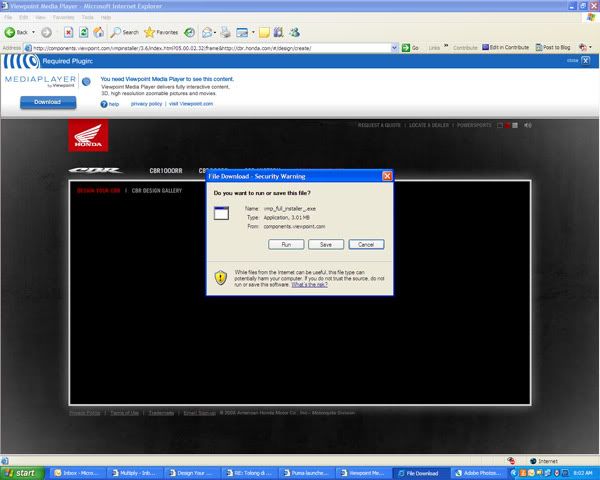Open the Windows Start menu
The width and height of the screenshot is (600, 480).
22,473
